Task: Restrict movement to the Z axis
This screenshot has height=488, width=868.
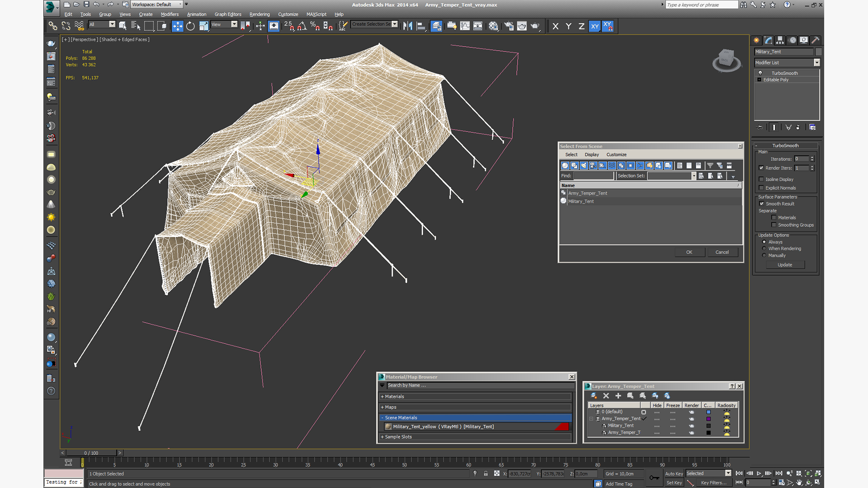Action: (581, 26)
